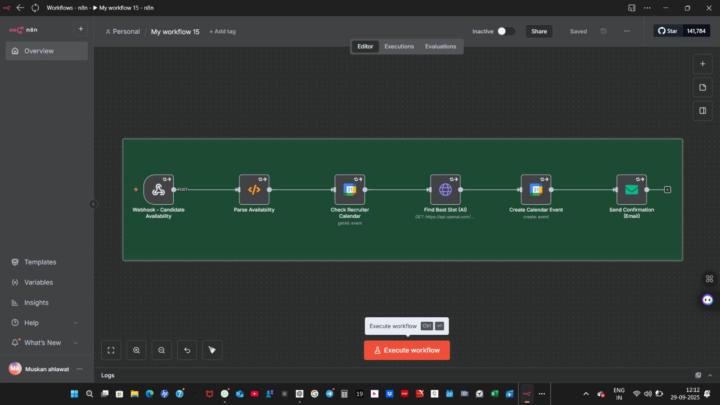Click the add node plus button in canvas corner
Image resolution: width=720 pixels, height=405 pixels.
coord(703,64)
